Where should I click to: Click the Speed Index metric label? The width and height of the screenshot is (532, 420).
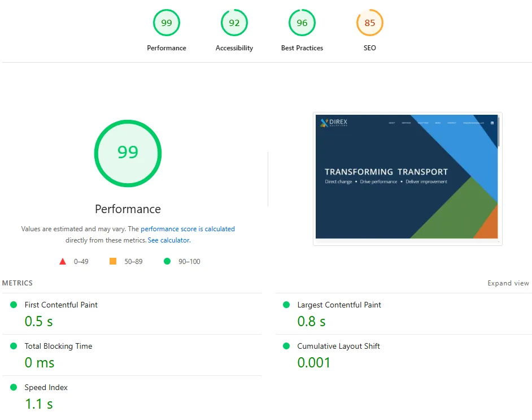click(x=46, y=387)
